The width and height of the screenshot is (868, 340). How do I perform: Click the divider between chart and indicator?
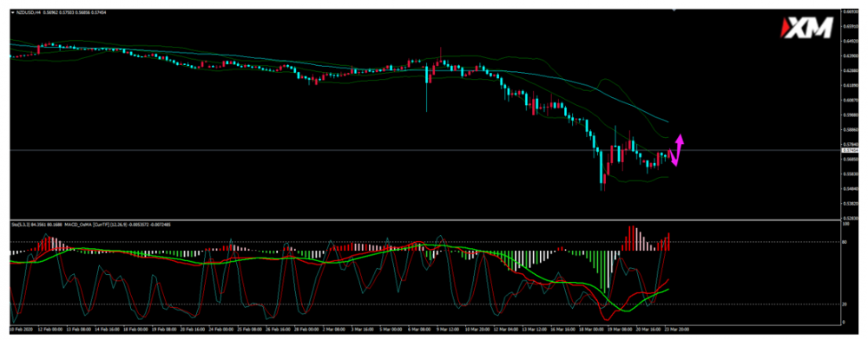tap(424, 220)
